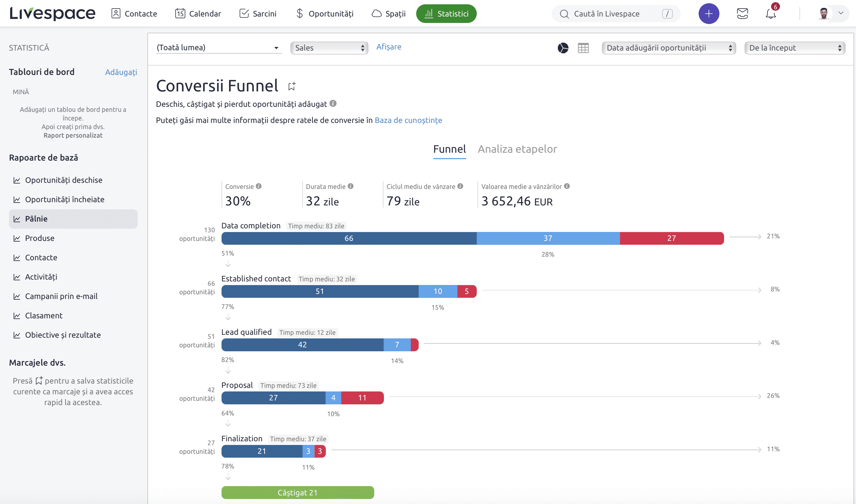Open Calendar in the top navigation
Viewport: 856px width, 504px height.
[x=198, y=14]
